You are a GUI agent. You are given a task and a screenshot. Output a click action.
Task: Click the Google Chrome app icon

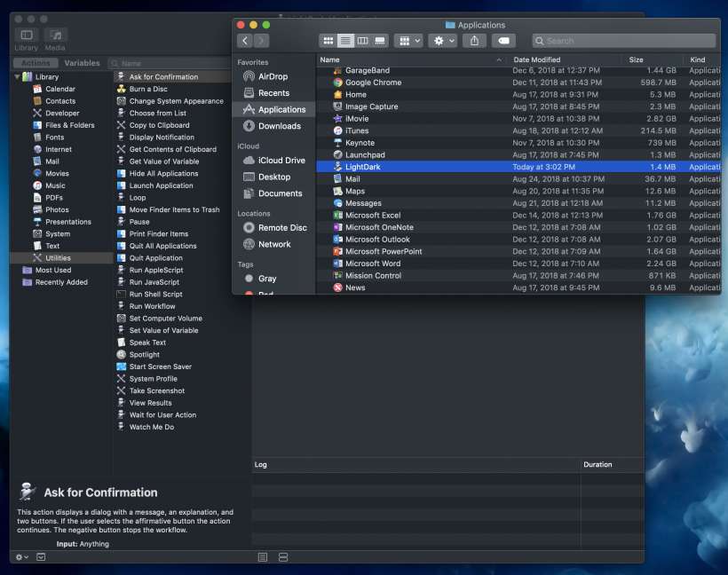pos(337,83)
